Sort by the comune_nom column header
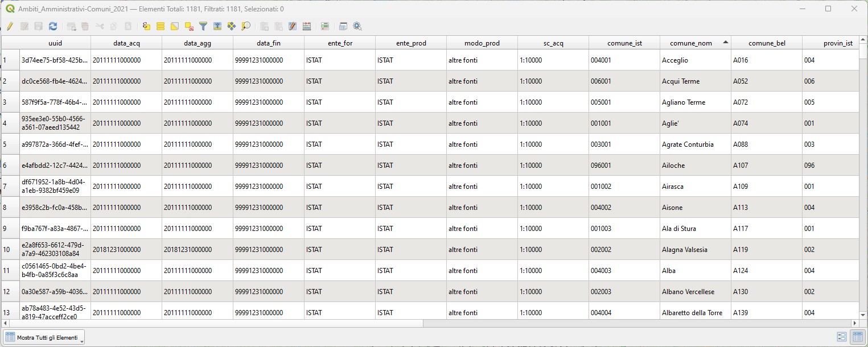Screen dimensions: 868x347 [x=695, y=43]
